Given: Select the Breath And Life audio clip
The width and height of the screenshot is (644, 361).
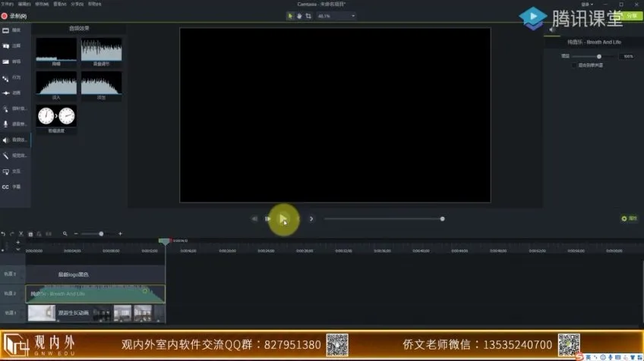Looking at the screenshot, I should click(95, 294).
